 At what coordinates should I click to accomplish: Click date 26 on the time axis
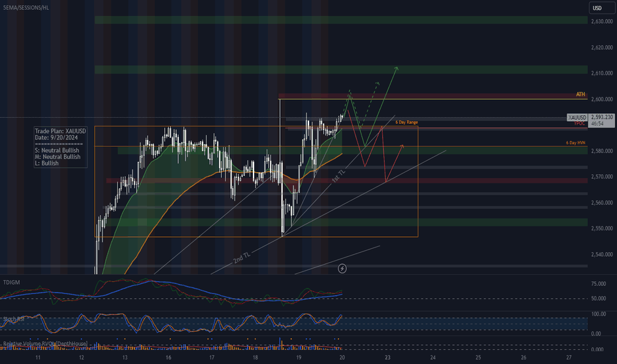click(x=524, y=357)
